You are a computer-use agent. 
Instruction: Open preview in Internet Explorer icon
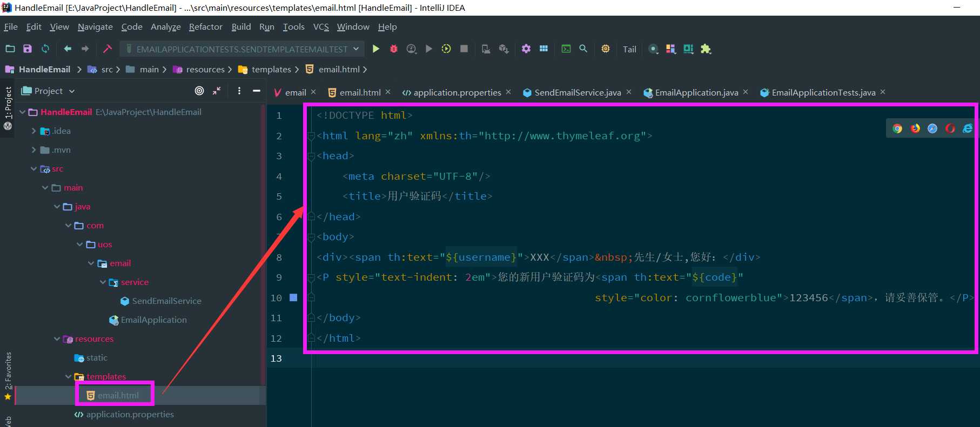point(968,128)
